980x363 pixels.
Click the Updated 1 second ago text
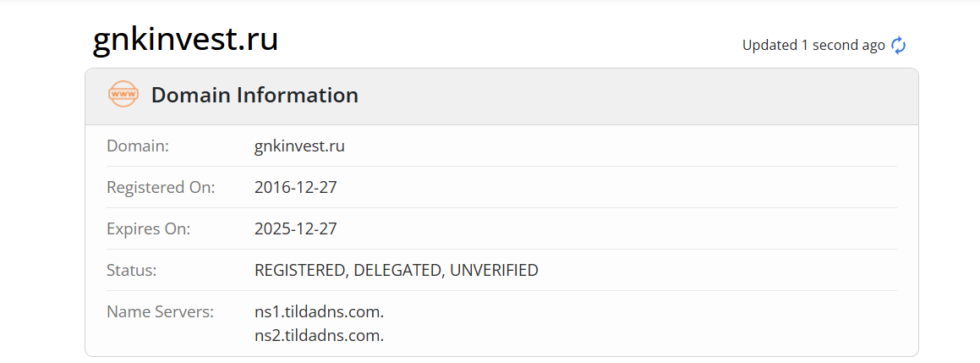(x=813, y=45)
